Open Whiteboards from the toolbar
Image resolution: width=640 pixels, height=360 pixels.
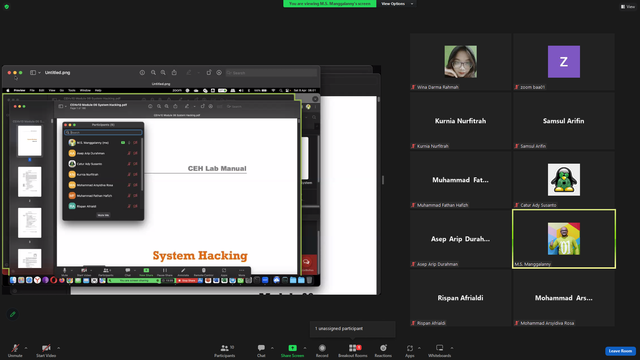440,350
